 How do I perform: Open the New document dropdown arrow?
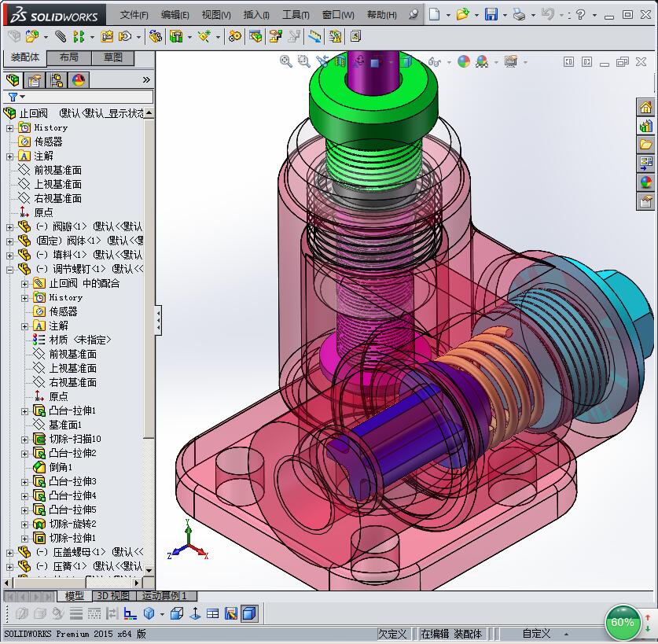click(x=448, y=15)
